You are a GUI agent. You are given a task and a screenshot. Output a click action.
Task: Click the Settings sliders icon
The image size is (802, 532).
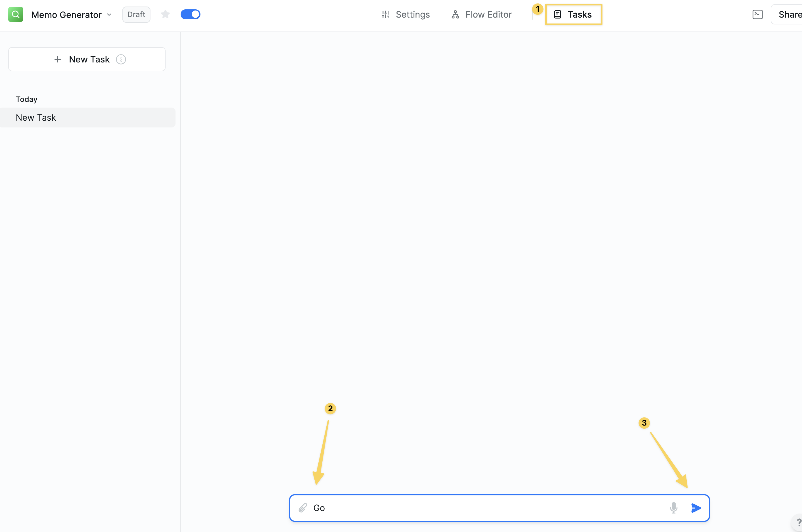[x=386, y=14]
